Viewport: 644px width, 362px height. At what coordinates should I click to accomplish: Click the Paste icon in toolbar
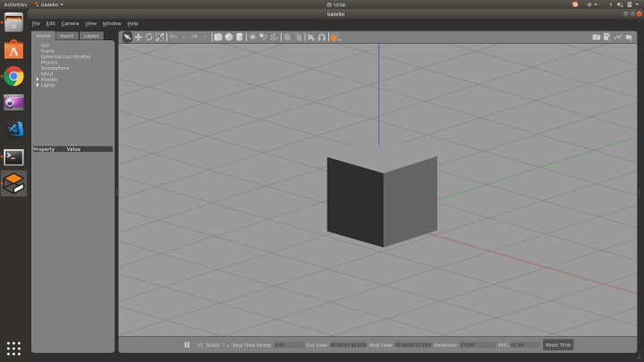(298, 38)
